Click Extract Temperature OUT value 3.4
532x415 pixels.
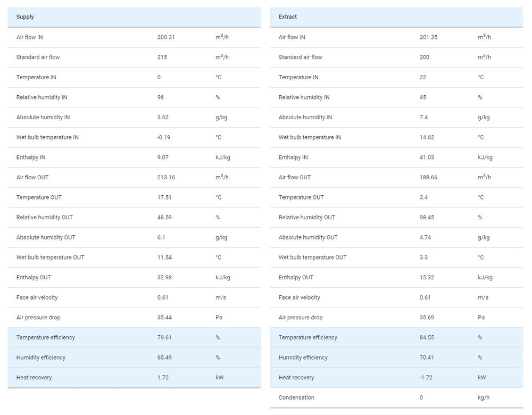(x=424, y=197)
